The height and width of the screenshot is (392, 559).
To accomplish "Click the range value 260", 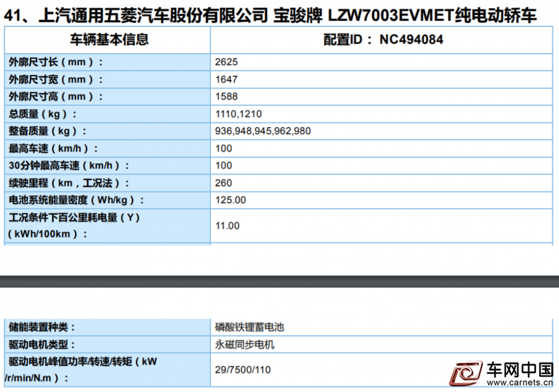I will [224, 183].
